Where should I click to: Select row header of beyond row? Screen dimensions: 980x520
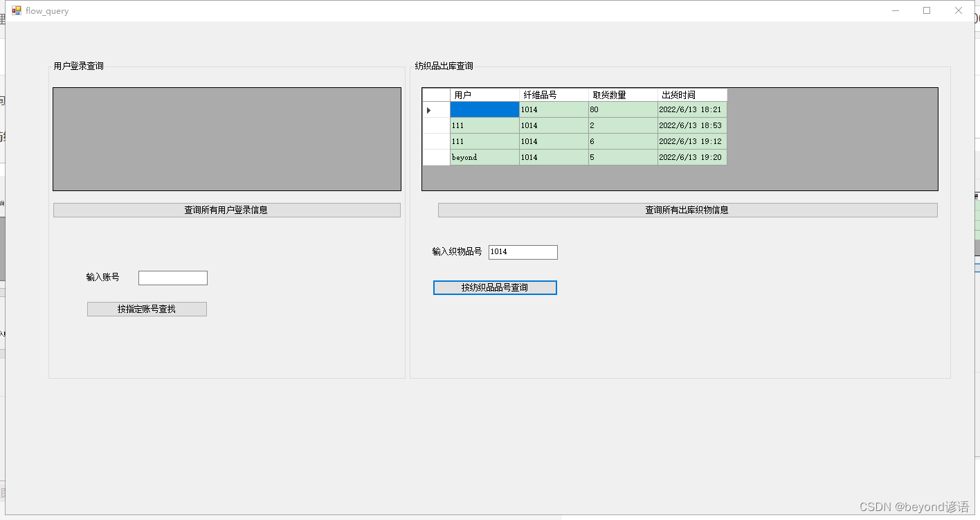[x=436, y=157]
